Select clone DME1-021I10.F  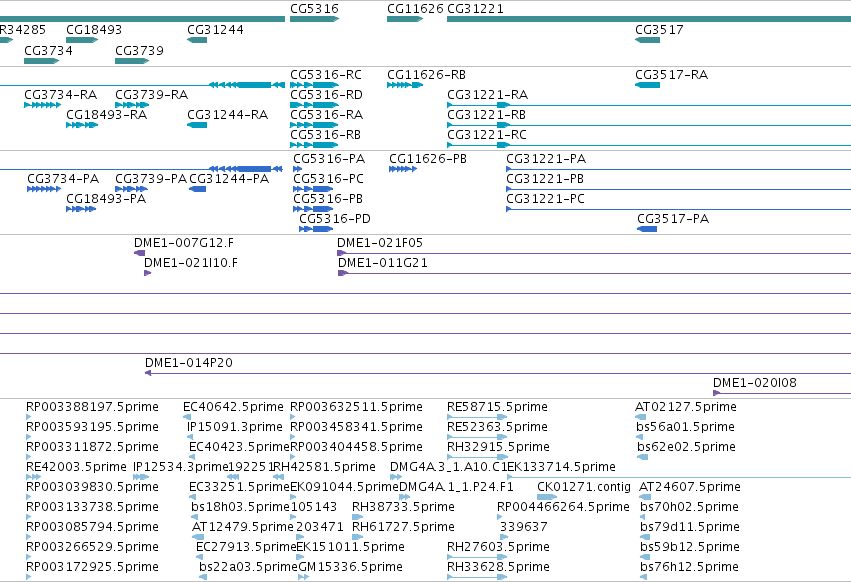148,273
